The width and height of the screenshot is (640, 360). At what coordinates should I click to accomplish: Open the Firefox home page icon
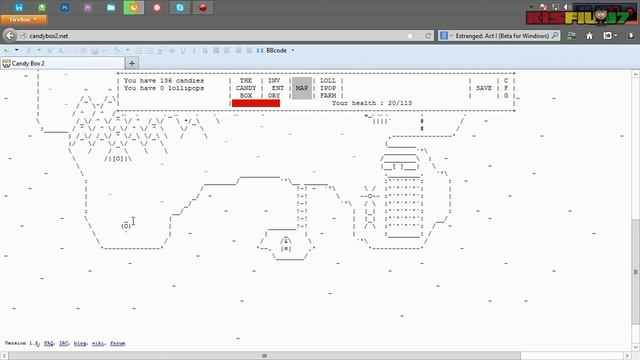coord(589,36)
